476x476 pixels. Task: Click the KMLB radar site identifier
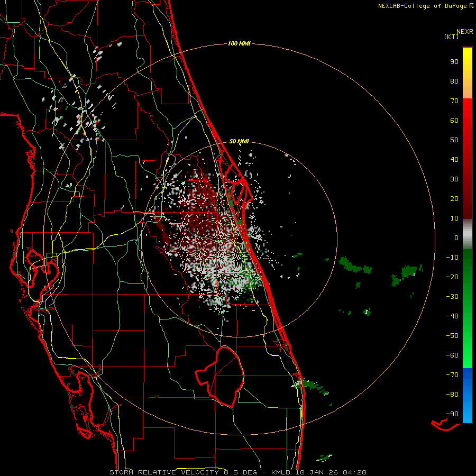[280, 472]
